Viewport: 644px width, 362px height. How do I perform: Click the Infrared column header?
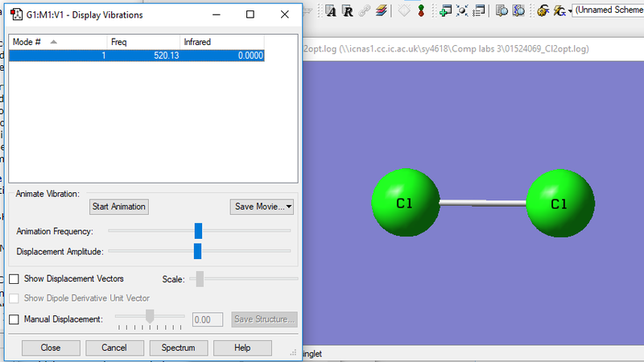(222, 42)
